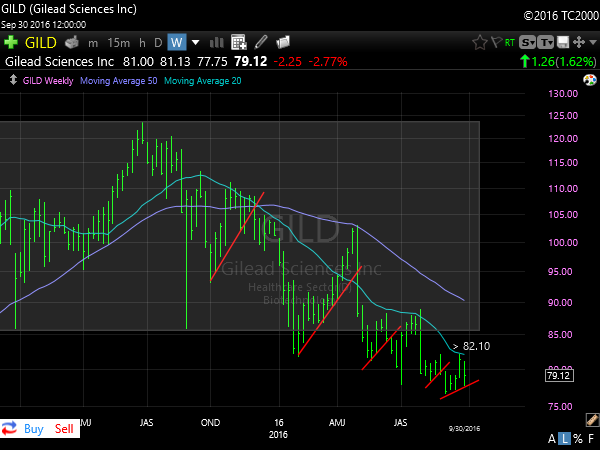Click the Moving Average 50 legend label
This screenshot has width=600, height=450.
pos(119,81)
